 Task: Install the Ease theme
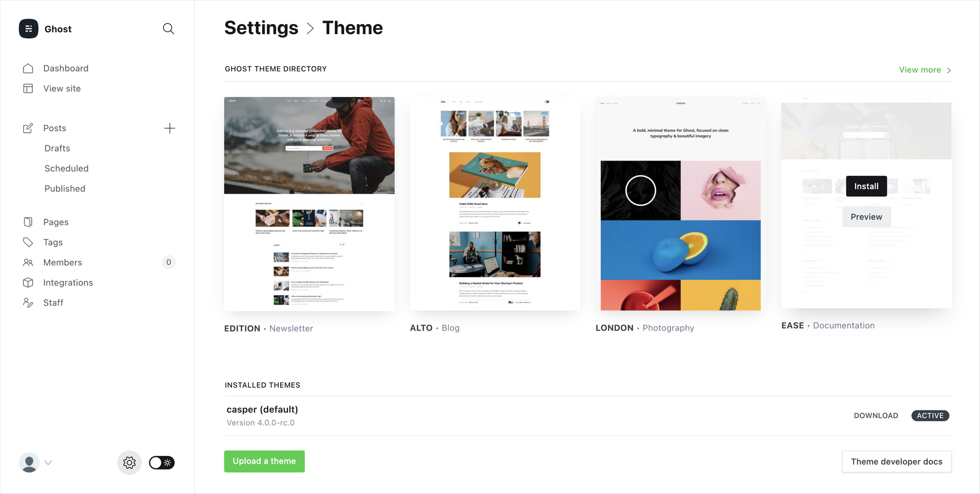point(866,187)
